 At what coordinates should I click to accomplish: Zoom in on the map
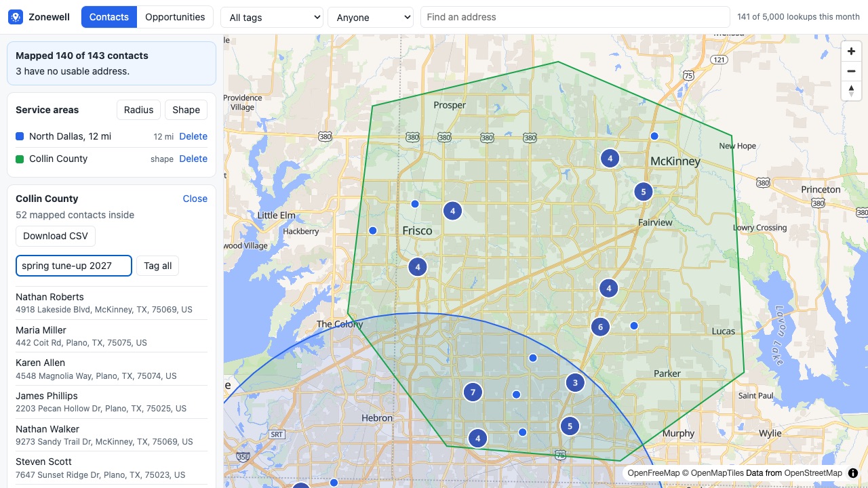pyautogui.click(x=851, y=52)
